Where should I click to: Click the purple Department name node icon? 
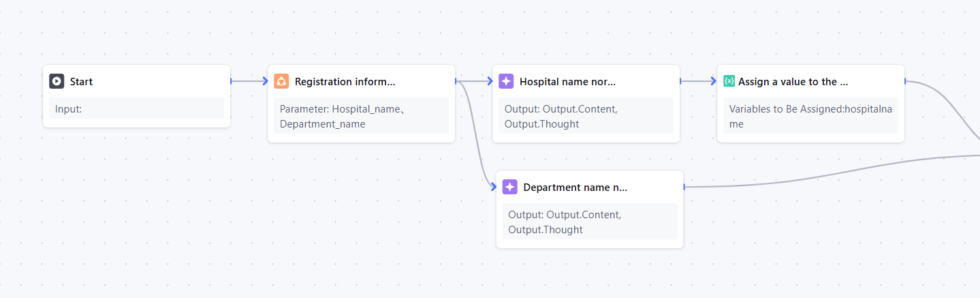pos(509,188)
